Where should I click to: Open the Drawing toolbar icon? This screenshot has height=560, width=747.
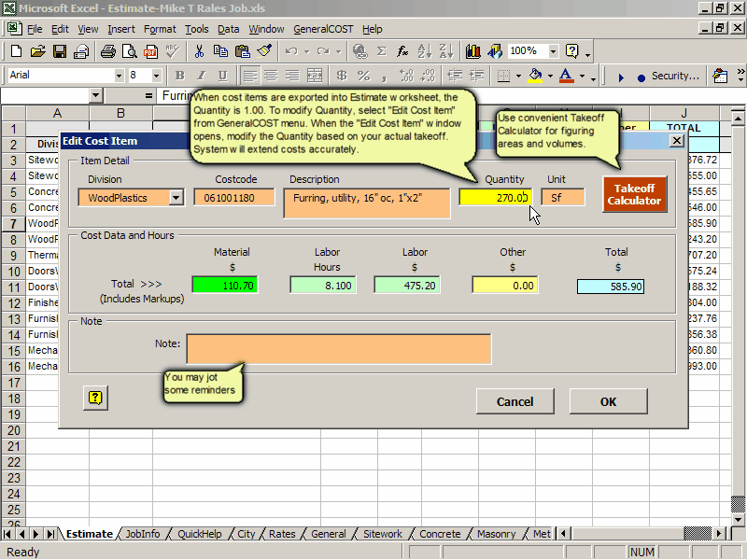point(495,51)
